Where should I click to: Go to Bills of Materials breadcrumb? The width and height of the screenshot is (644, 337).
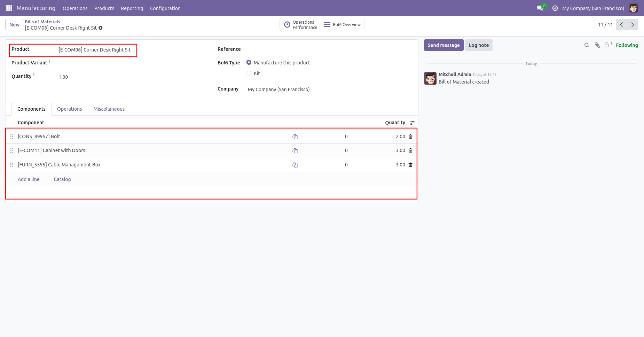(x=42, y=22)
